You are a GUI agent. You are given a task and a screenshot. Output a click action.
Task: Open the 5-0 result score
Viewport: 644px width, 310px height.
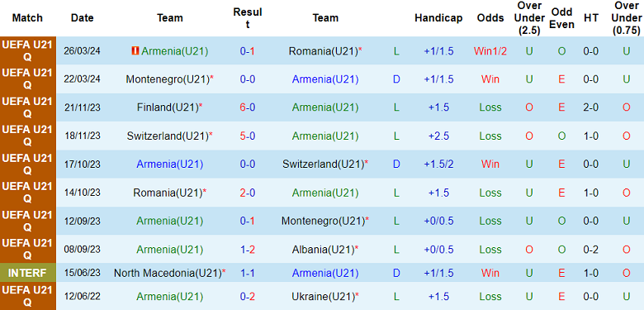point(247,136)
